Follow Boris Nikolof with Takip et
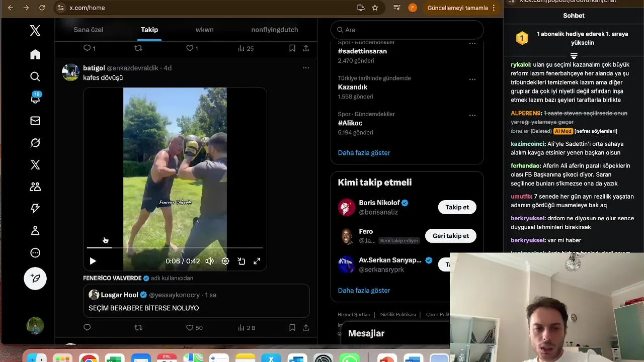This screenshot has height=362, width=644. pyautogui.click(x=457, y=207)
